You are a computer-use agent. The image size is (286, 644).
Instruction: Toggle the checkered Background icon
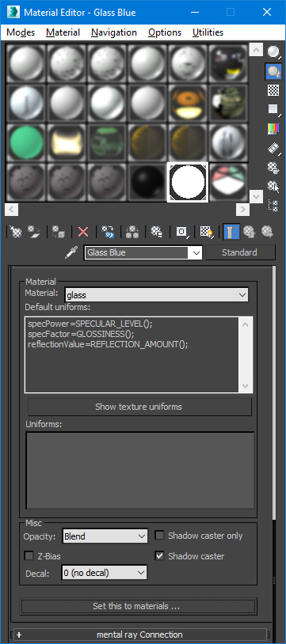(x=273, y=90)
